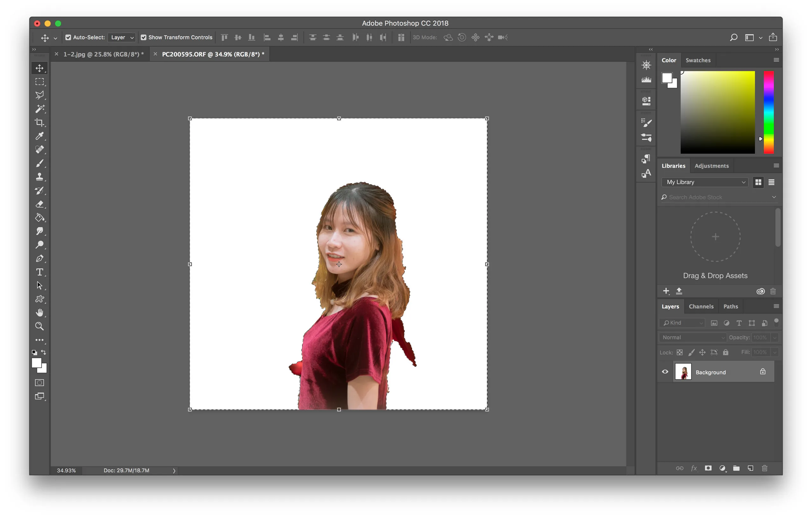Select the Zoom tool
Viewport: 812px width, 517px height.
point(39,326)
